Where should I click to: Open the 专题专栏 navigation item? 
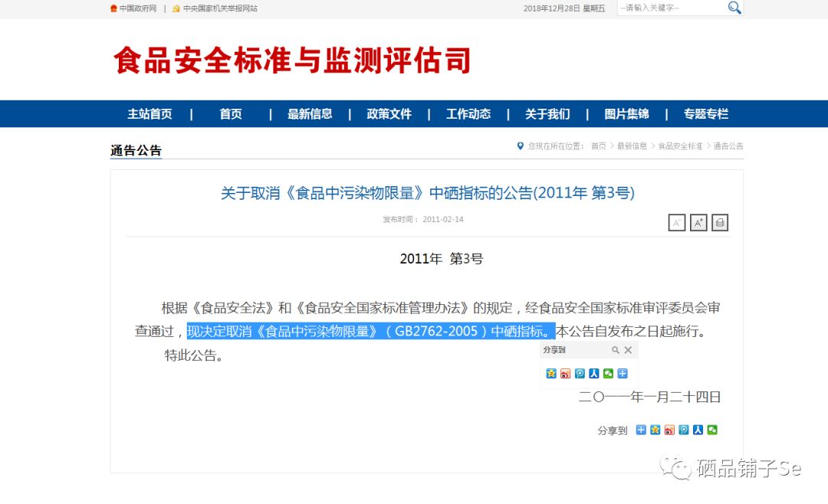point(706,114)
